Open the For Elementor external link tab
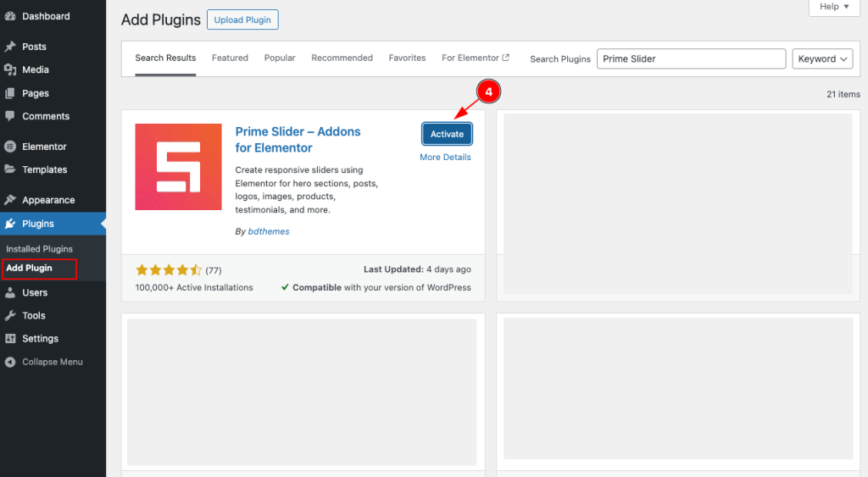 (x=476, y=58)
